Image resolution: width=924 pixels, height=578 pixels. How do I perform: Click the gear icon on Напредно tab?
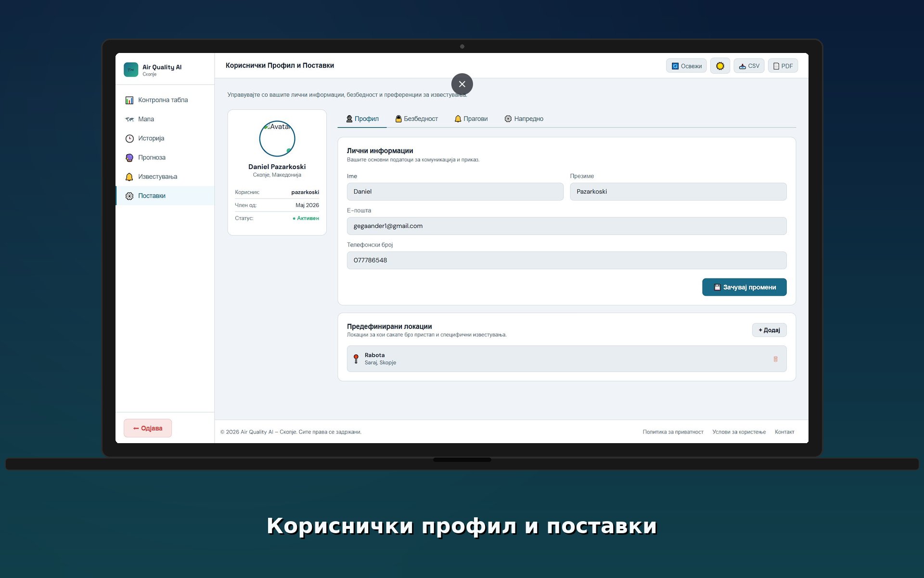pyautogui.click(x=508, y=118)
